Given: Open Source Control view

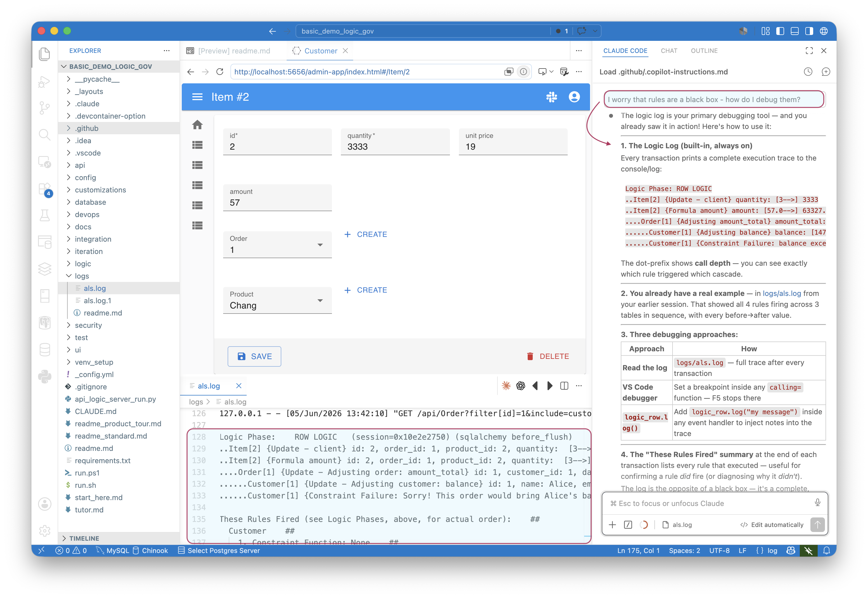Looking at the screenshot, I should (44, 108).
